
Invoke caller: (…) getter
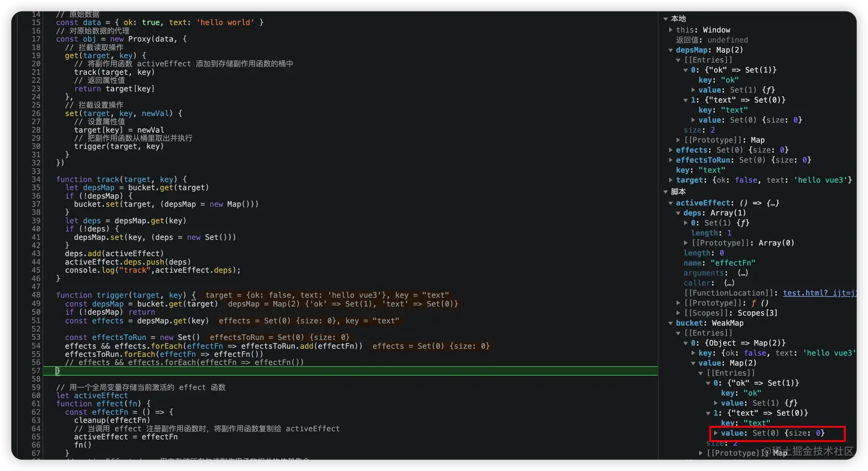coord(729,283)
